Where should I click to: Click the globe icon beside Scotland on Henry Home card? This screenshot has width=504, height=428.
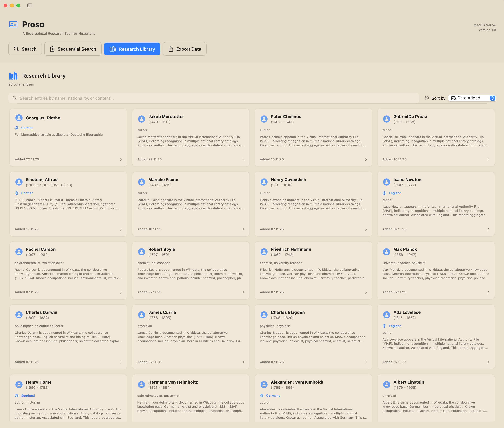pyautogui.click(x=17, y=396)
